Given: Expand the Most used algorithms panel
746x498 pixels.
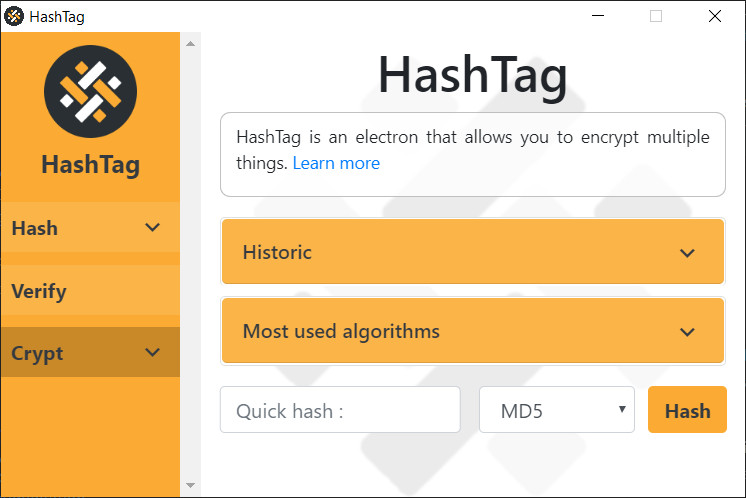Looking at the screenshot, I should 473,331.
